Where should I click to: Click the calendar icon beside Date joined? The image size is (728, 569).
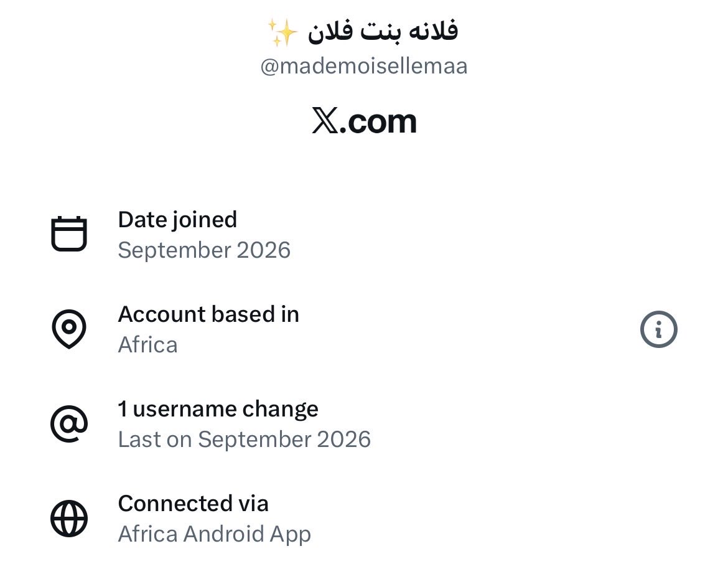coord(68,233)
